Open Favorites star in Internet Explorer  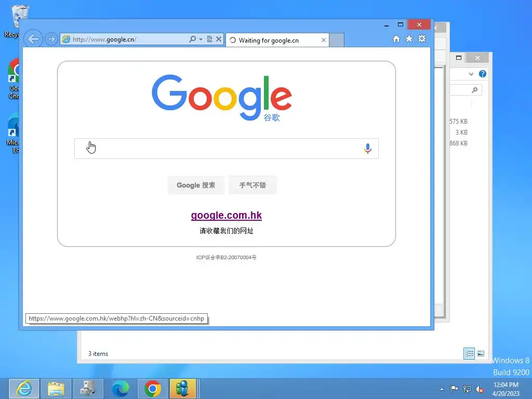[409, 38]
